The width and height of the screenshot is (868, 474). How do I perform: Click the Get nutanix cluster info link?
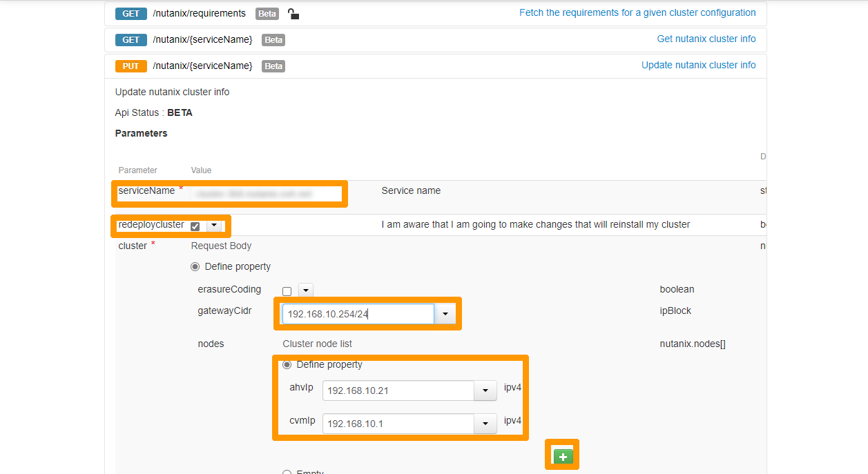(x=706, y=39)
